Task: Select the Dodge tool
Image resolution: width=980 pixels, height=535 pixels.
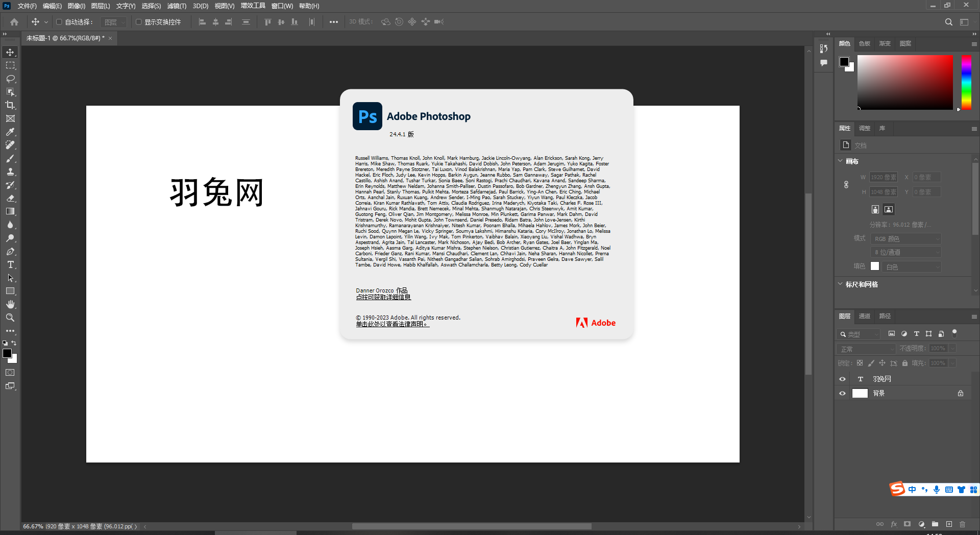Action: click(x=10, y=238)
